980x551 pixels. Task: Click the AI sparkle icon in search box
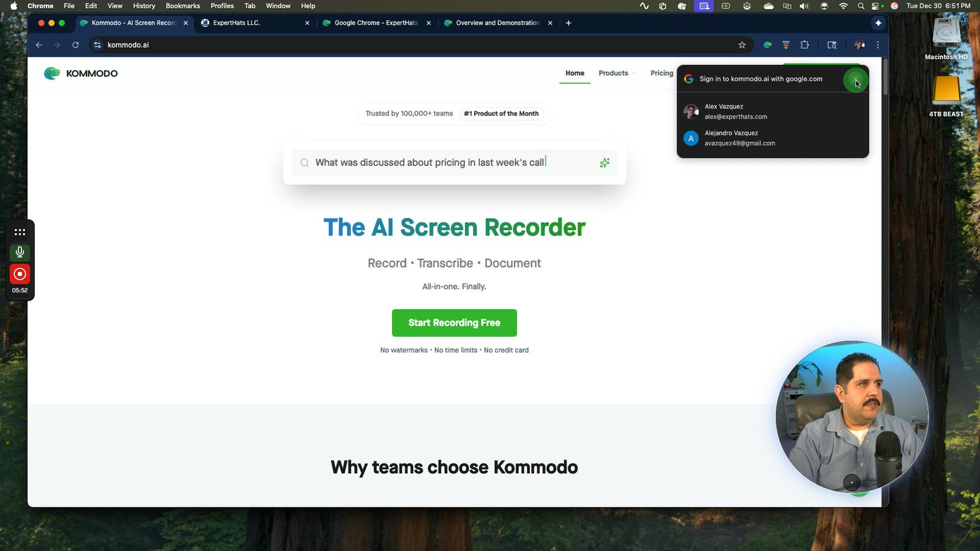[605, 163]
